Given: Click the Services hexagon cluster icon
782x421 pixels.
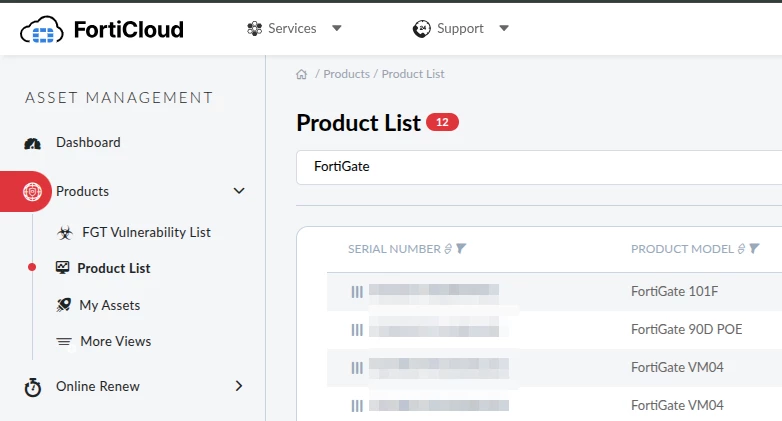Looking at the screenshot, I should coord(254,28).
